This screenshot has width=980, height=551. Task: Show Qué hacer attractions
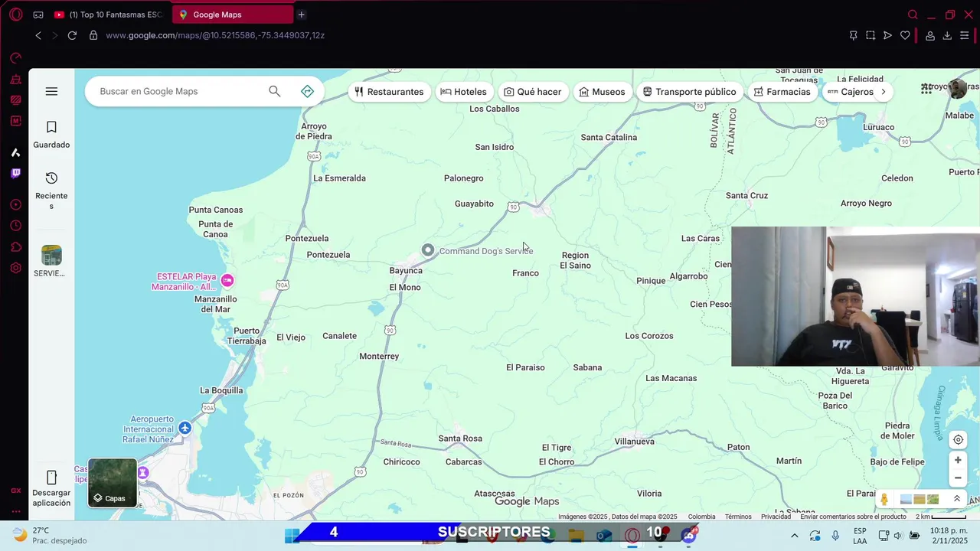tap(532, 92)
